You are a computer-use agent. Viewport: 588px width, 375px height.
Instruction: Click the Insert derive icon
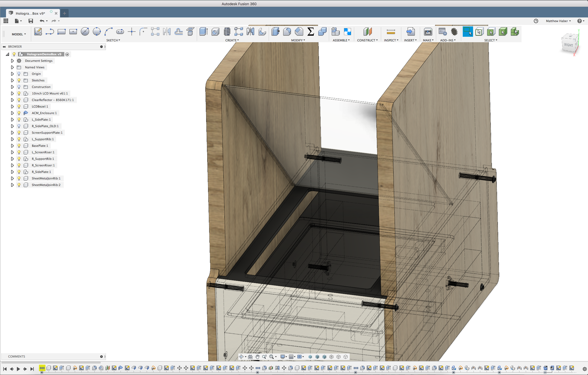410,32
